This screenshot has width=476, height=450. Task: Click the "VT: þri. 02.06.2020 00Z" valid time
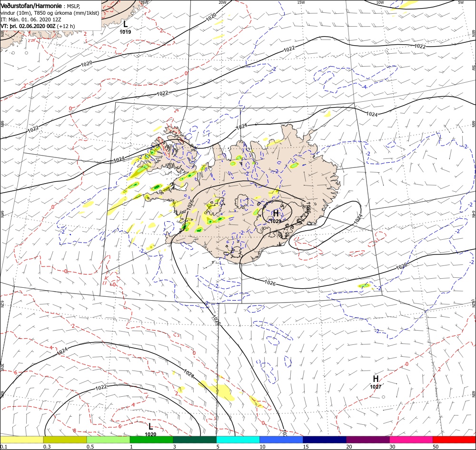28,26
